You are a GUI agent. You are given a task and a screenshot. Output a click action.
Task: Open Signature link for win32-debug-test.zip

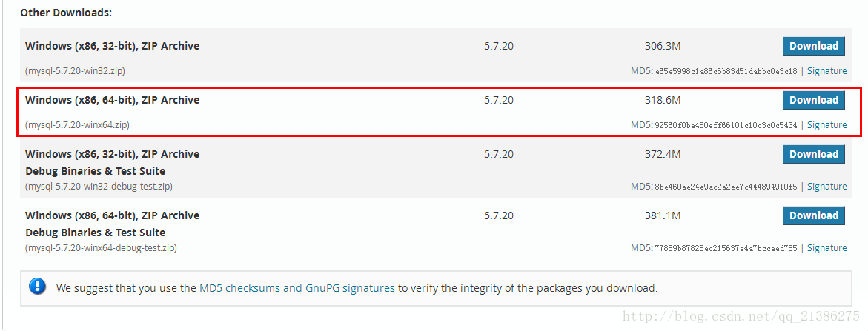tap(826, 186)
